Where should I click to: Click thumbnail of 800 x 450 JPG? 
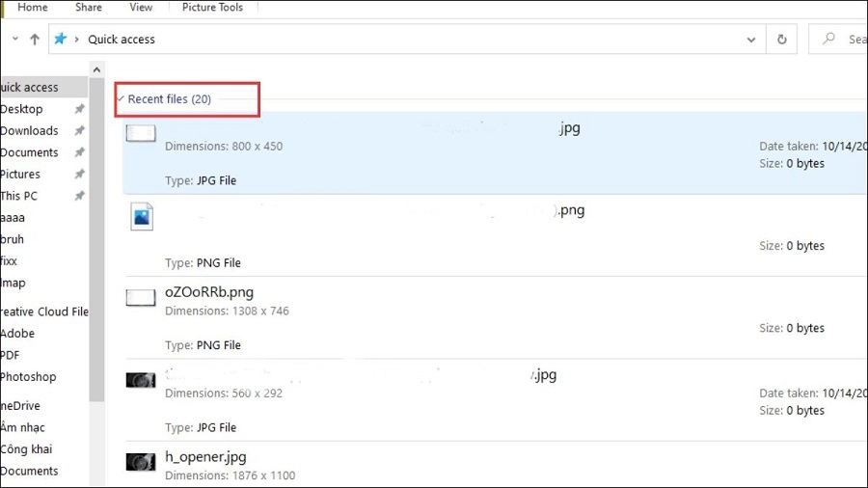click(x=141, y=133)
